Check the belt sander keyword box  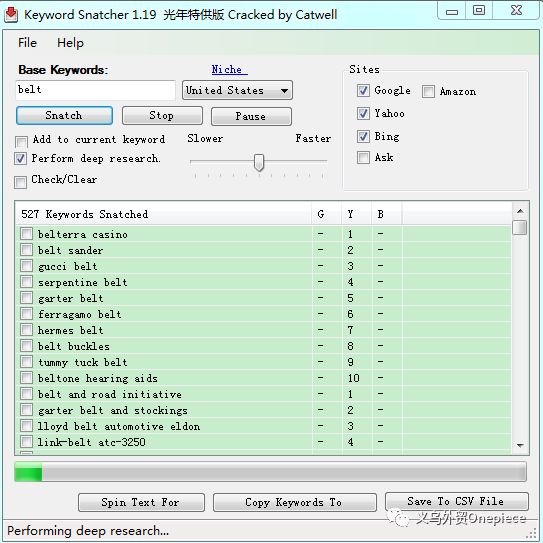[x=26, y=250]
